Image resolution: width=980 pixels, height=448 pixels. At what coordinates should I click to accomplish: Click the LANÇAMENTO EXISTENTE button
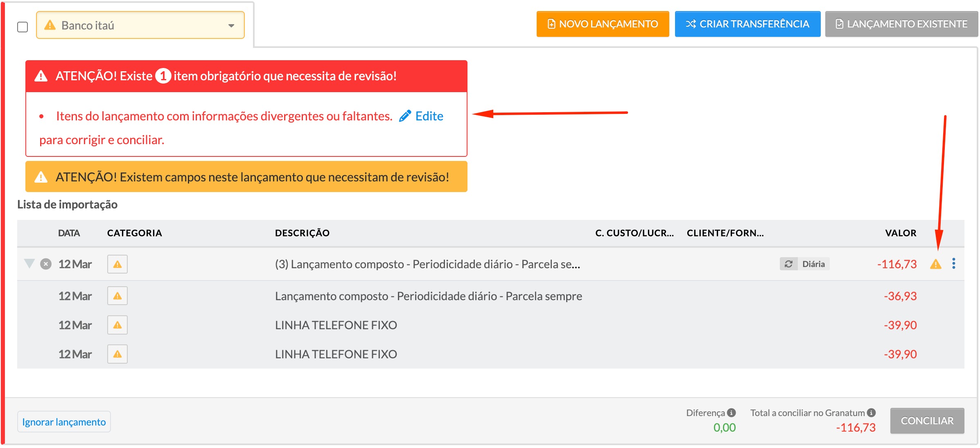point(901,24)
